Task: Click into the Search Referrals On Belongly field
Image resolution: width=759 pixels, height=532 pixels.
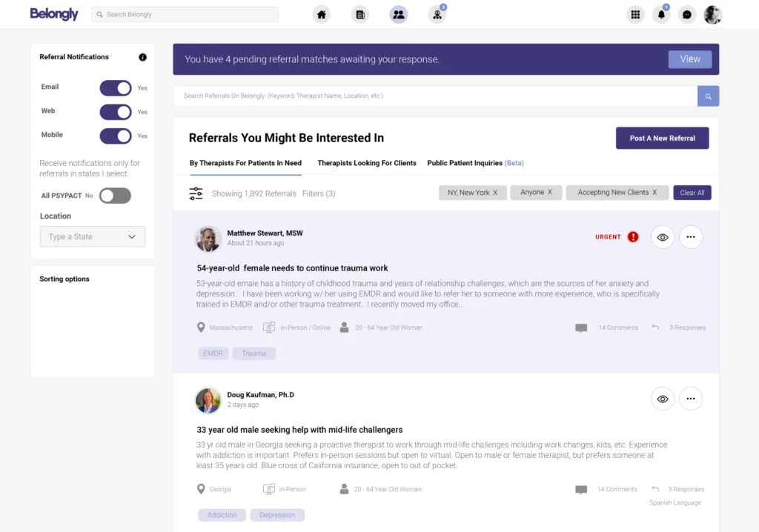Action: point(434,96)
